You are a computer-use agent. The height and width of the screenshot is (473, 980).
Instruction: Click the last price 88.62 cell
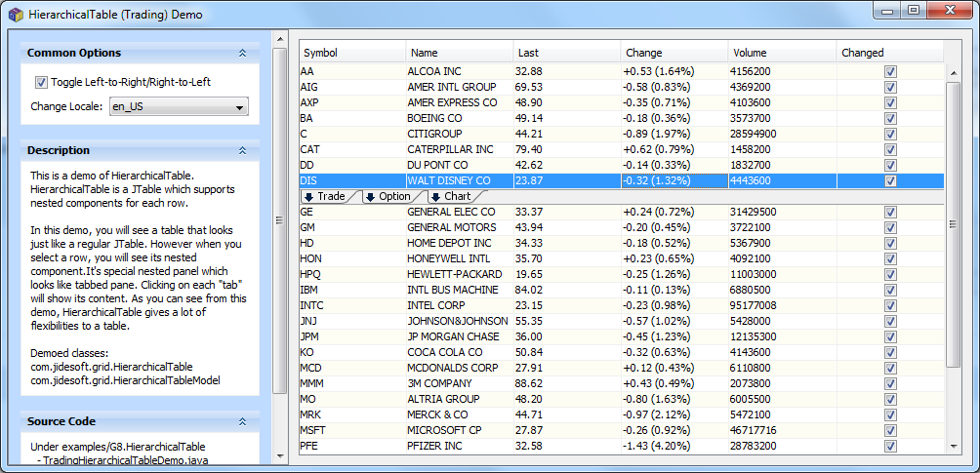click(x=567, y=383)
